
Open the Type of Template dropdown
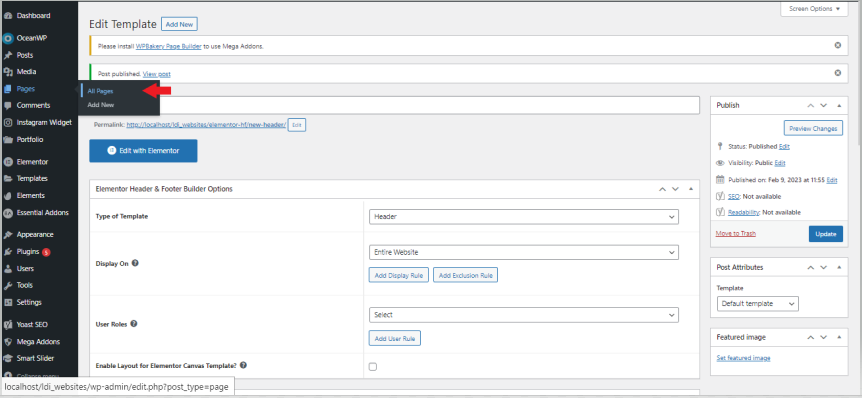point(524,217)
